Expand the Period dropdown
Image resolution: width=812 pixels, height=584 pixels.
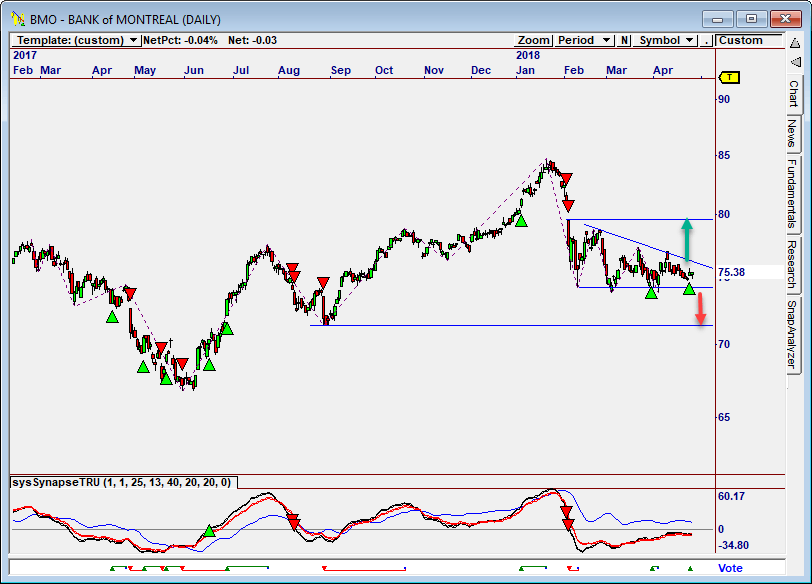pyautogui.click(x=584, y=40)
